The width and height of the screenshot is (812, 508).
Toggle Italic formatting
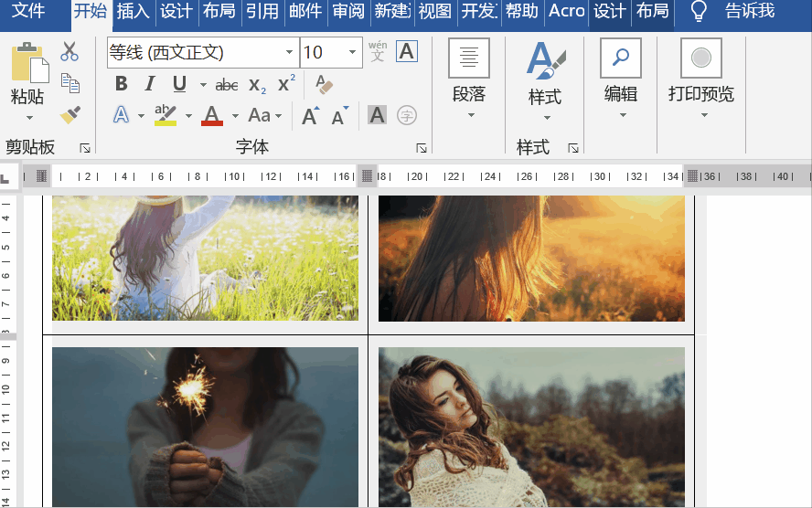[x=150, y=84]
